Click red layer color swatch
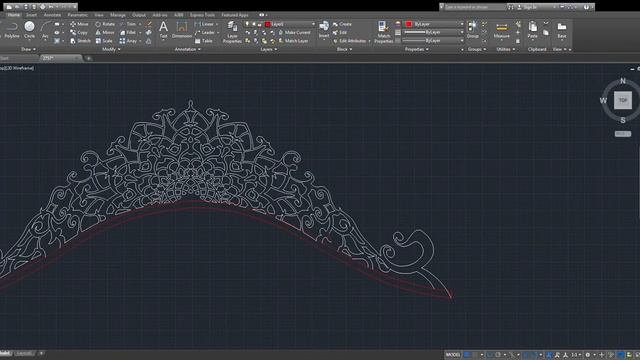 pos(268,24)
